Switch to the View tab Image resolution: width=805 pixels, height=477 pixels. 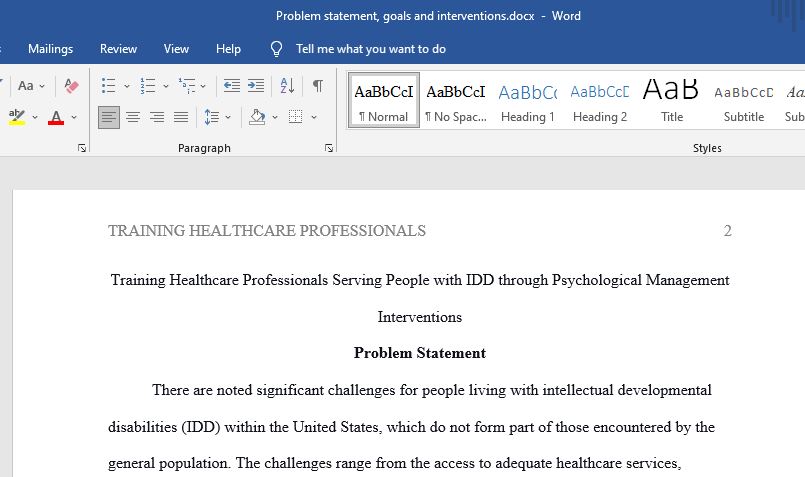click(176, 49)
